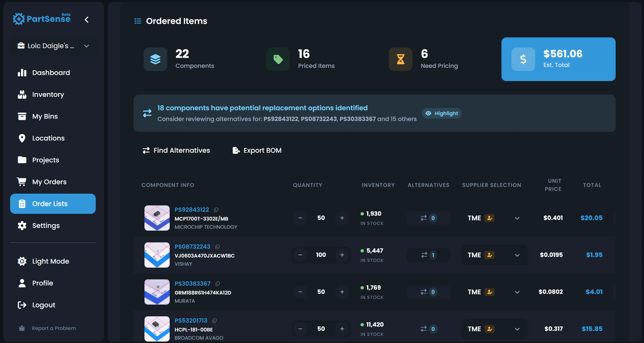The image size is (644, 343).
Task: Expand supplier dropdown for PS08732243
Action: click(x=517, y=255)
